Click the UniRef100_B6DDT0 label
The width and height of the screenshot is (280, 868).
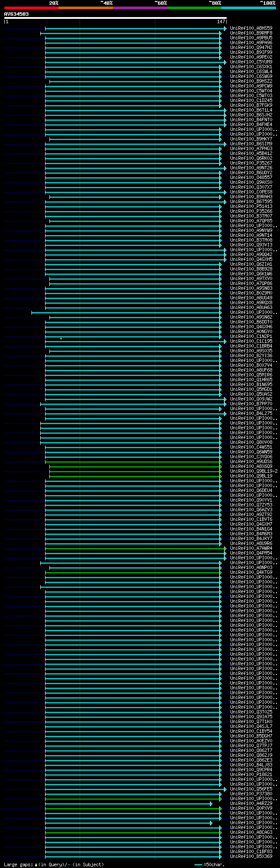coord(251,322)
